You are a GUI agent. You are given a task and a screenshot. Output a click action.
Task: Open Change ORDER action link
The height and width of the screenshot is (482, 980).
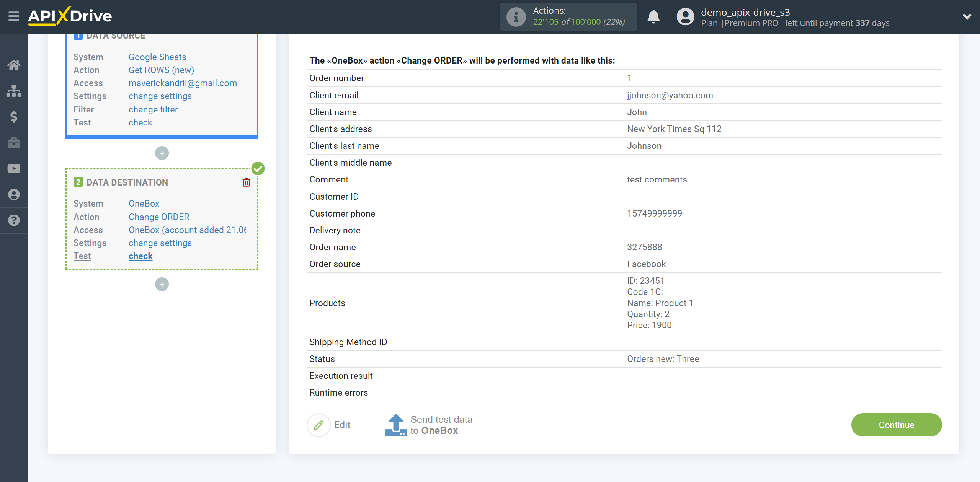coord(159,217)
